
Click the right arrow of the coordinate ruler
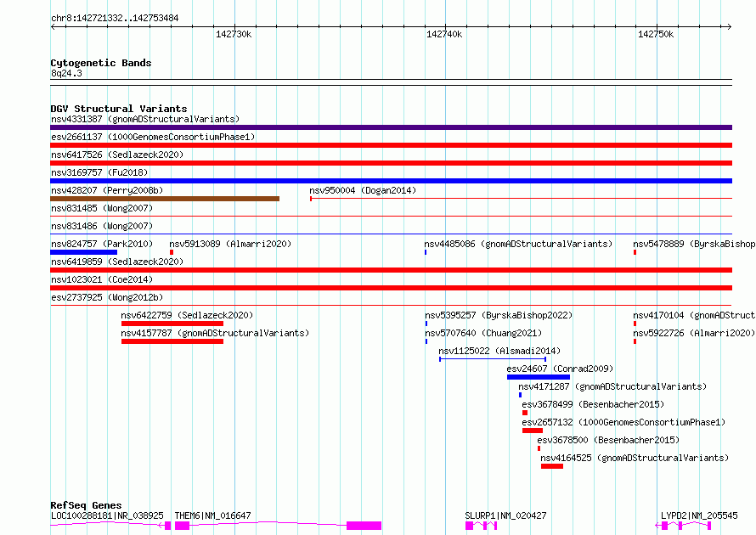point(730,26)
